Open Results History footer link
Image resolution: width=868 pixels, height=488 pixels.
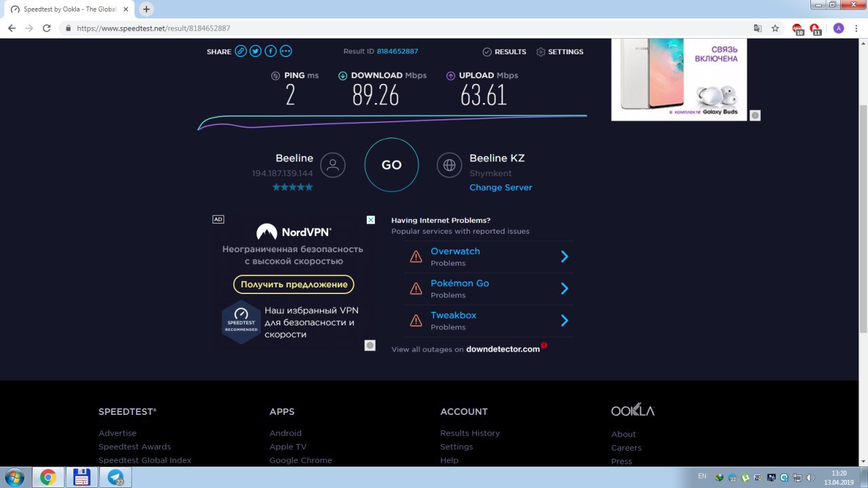[470, 433]
